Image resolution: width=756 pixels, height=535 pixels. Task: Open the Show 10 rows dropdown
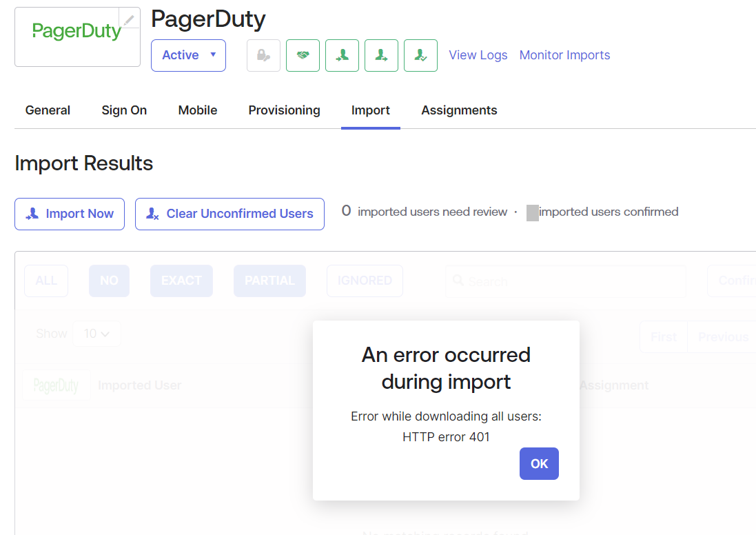96,334
